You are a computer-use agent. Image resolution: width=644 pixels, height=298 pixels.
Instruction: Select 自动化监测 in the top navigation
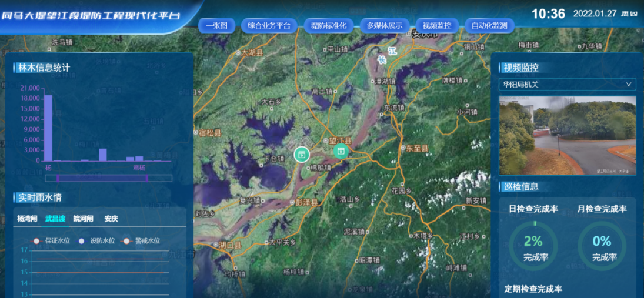click(x=489, y=25)
